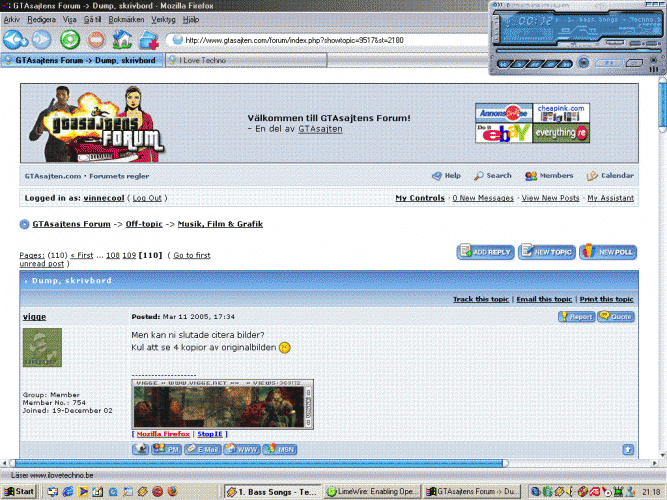Go to the Home page icon
Image resolution: width=667 pixels, height=500 pixels.
pos(122,40)
